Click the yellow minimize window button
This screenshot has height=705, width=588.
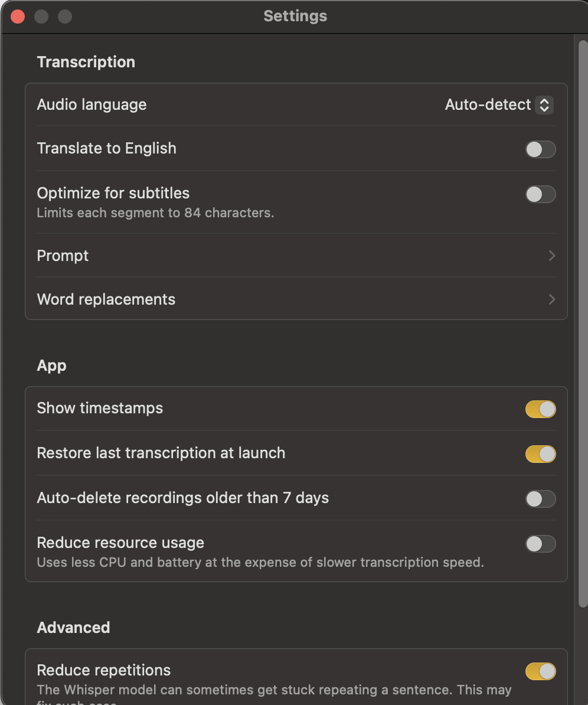pos(41,17)
